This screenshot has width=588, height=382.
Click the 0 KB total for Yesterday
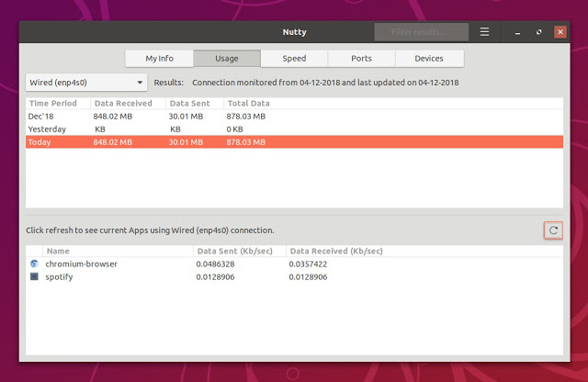point(234,129)
